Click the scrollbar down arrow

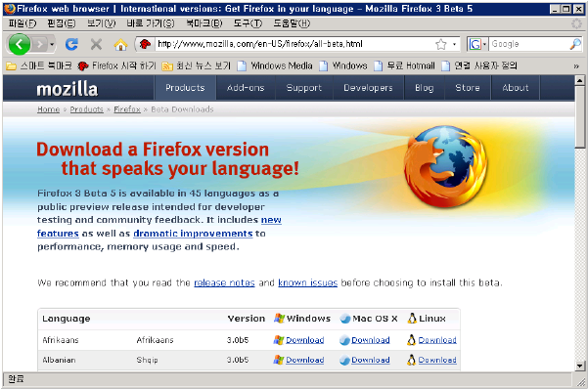point(580,366)
